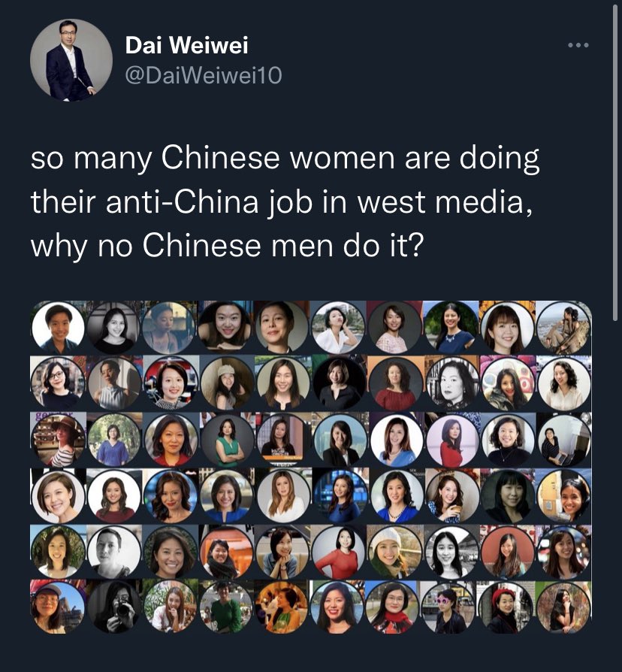Click the top-left circular portrait in the collage
This screenshot has height=672, width=622.
tap(59, 328)
